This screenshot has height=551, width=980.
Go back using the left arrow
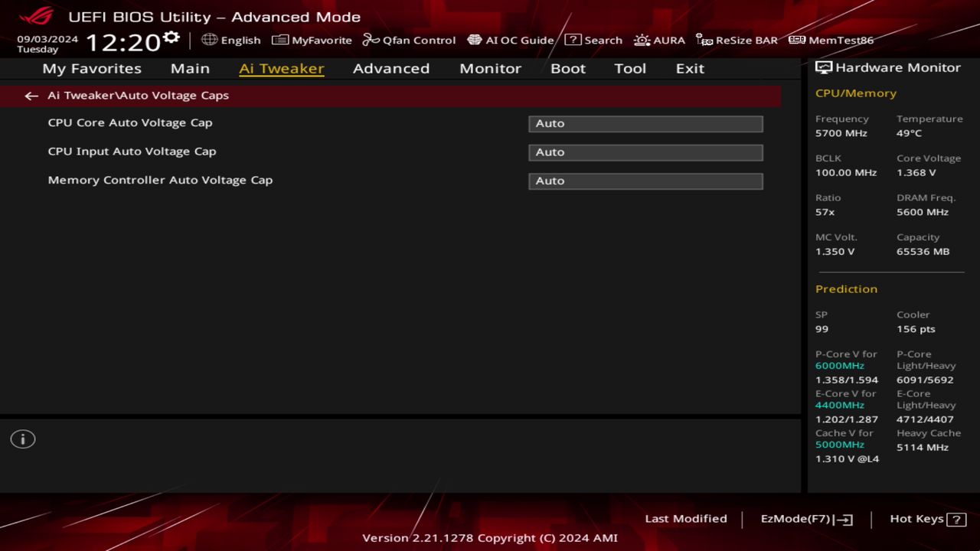click(x=31, y=96)
